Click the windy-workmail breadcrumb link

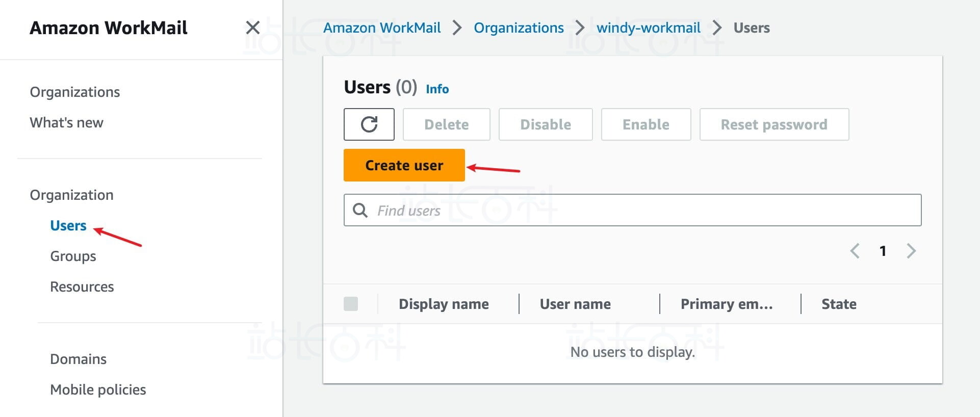point(648,28)
